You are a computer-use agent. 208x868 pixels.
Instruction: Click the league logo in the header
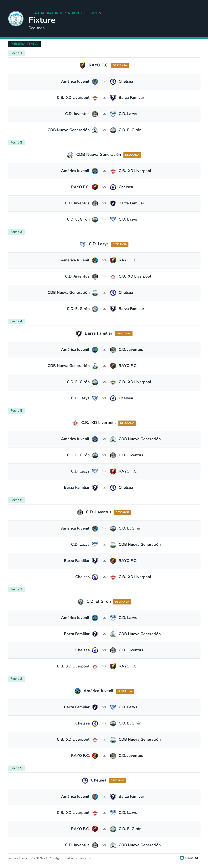click(x=16, y=19)
